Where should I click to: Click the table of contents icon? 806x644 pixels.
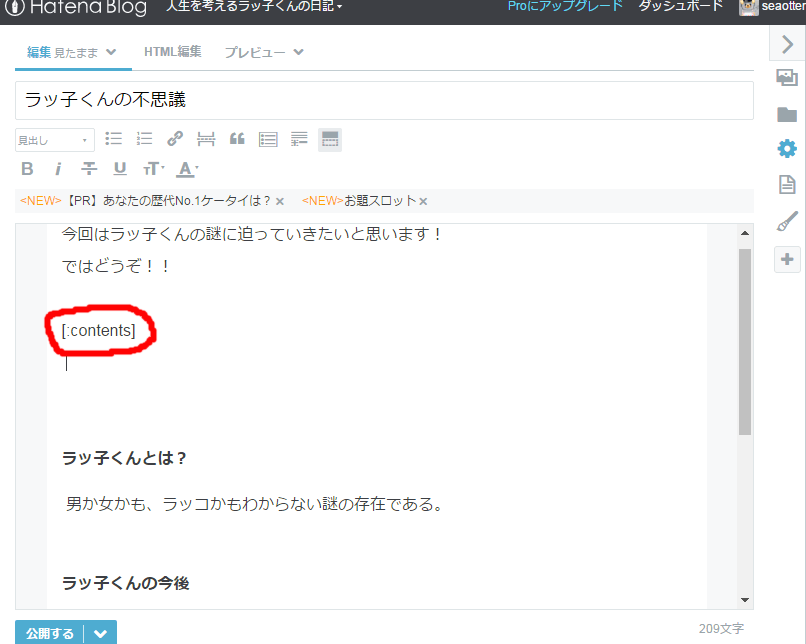point(268,138)
